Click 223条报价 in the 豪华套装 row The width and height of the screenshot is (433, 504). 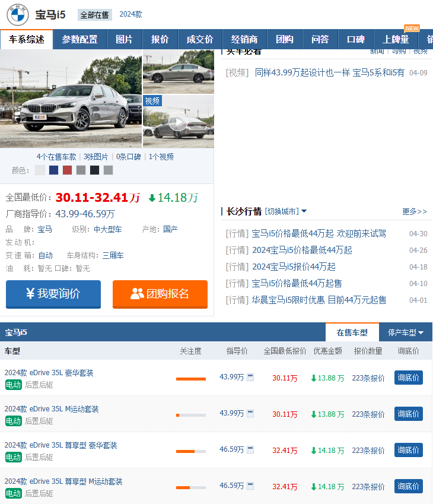368,378
